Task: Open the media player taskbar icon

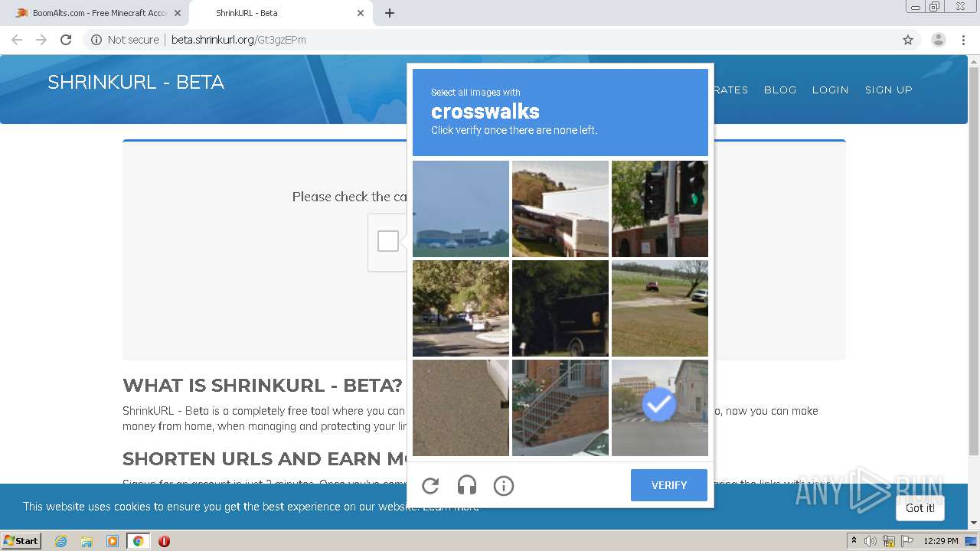Action: pos(113,541)
